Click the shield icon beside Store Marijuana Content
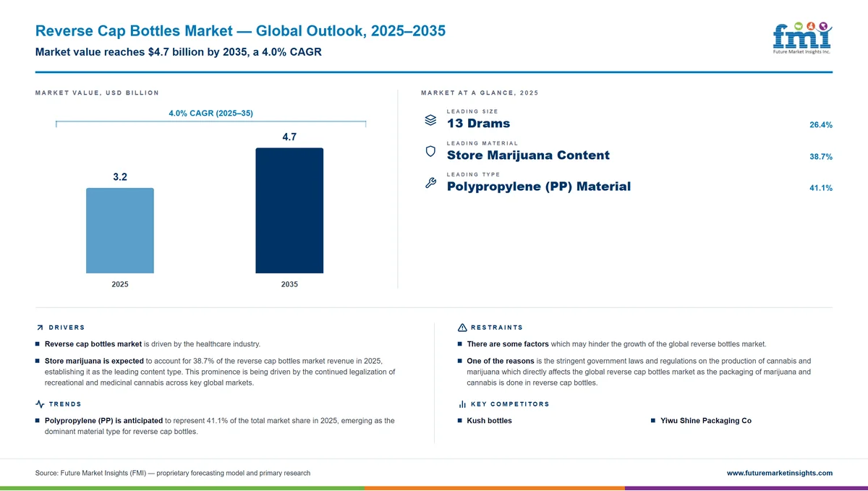 click(430, 152)
